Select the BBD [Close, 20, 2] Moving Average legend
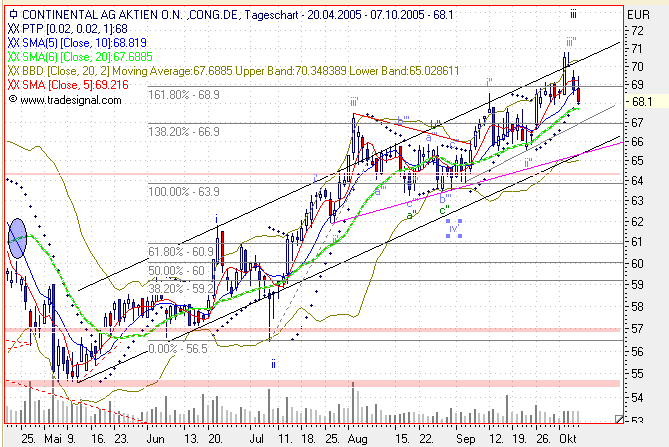The width and height of the screenshot is (669, 447). click(240, 71)
